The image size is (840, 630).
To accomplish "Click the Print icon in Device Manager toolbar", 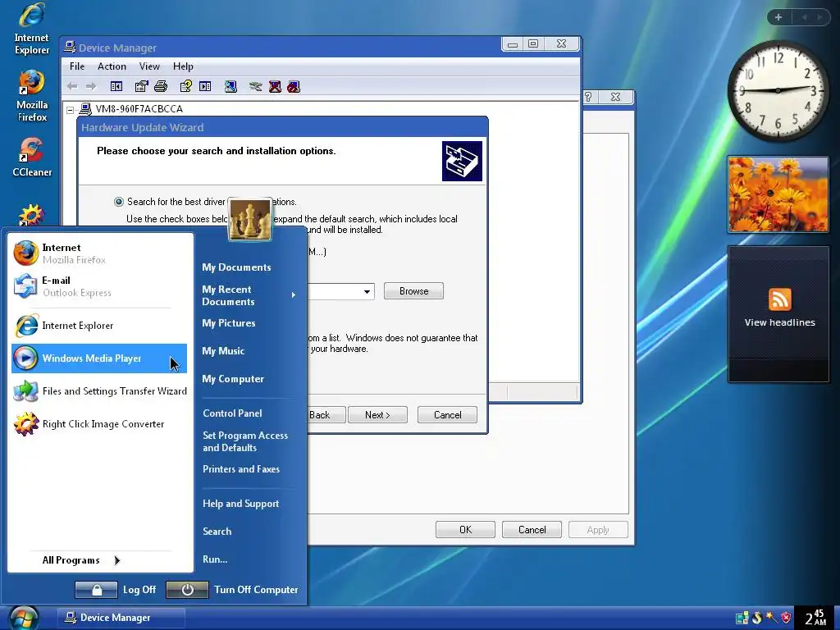I will coord(161,86).
